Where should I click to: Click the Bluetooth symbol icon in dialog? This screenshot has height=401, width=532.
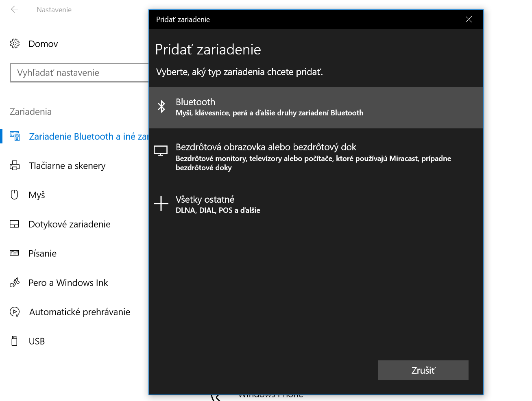point(161,106)
